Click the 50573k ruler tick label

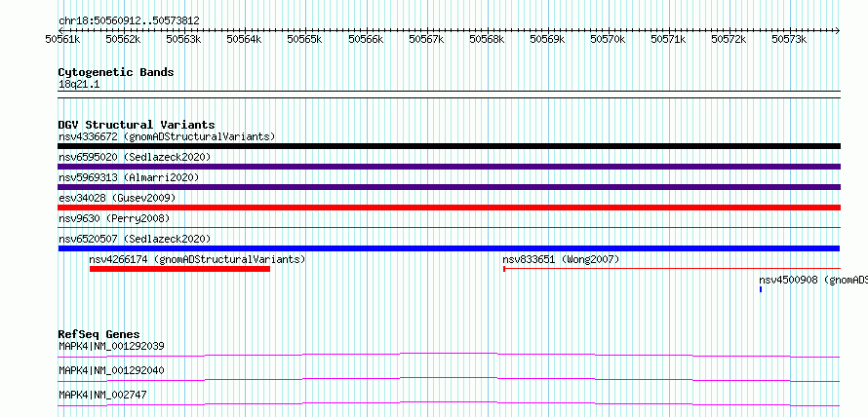pos(790,39)
